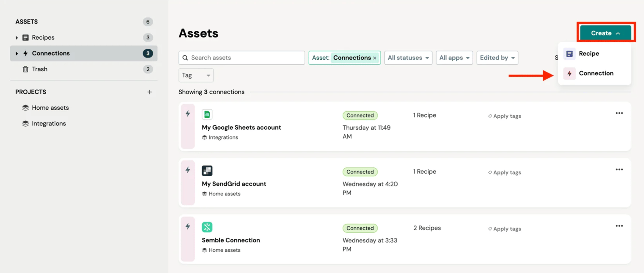Open the All statuses dropdown
This screenshot has width=644, height=273.
[x=408, y=58]
